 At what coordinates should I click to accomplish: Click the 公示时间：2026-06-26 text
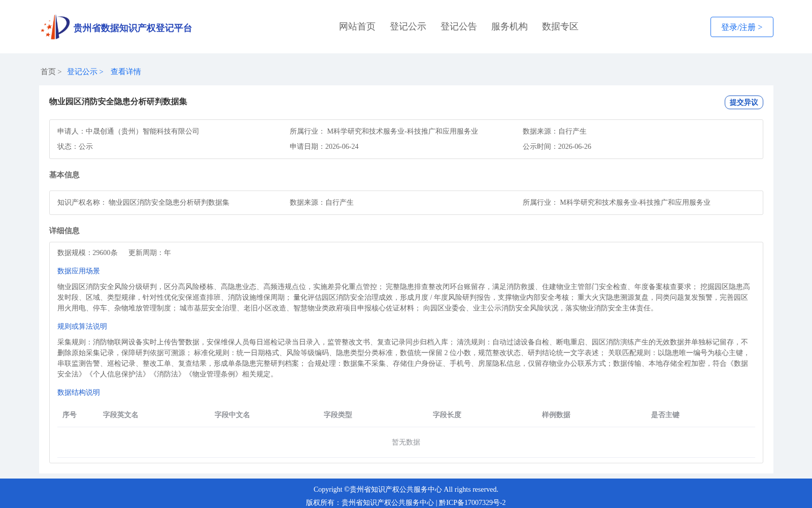(557, 146)
